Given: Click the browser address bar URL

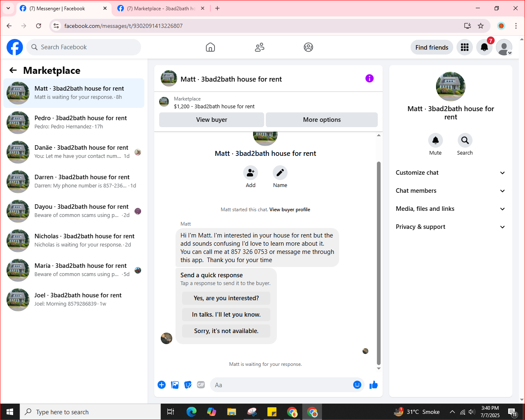Looking at the screenshot, I should [x=123, y=26].
